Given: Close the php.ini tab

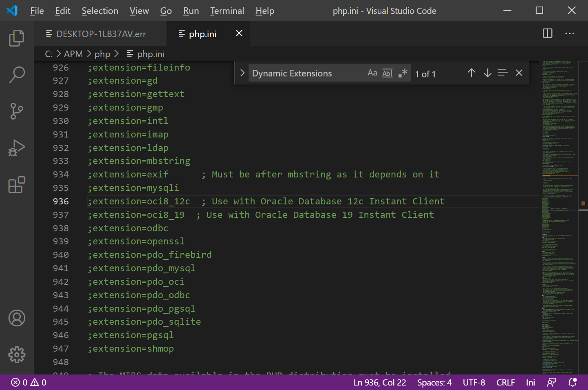Looking at the screenshot, I should tap(239, 33).
